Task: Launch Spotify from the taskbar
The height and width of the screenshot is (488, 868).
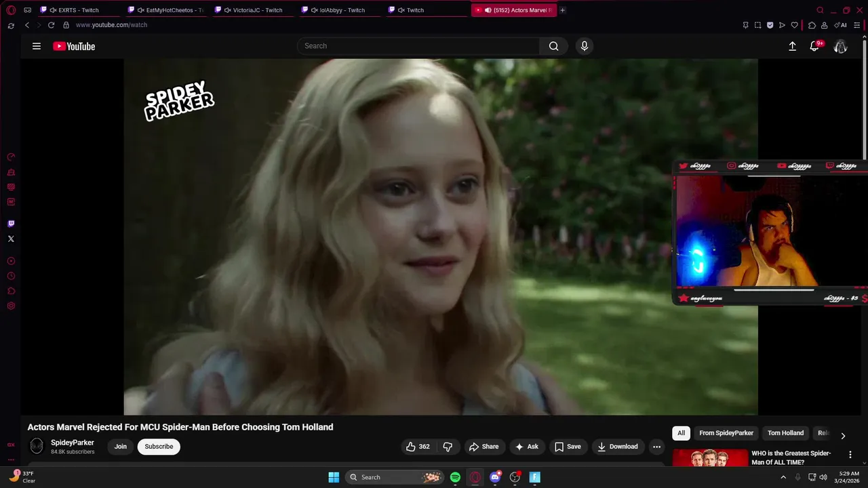Action: [x=456, y=477]
